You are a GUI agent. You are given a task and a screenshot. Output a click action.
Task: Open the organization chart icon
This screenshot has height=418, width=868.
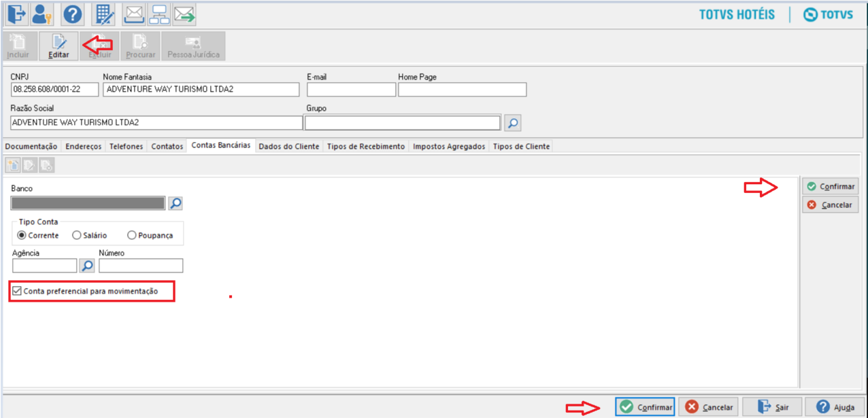coord(159,14)
